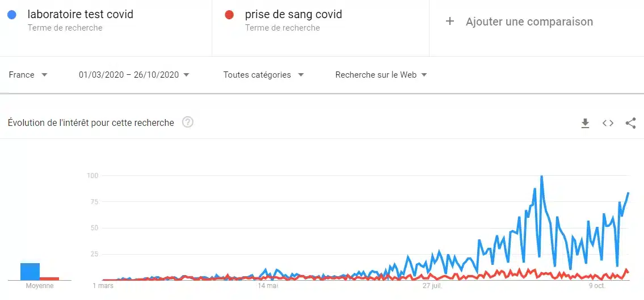Download the interest chart as CSV
The image size is (644, 300).
click(585, 123)
